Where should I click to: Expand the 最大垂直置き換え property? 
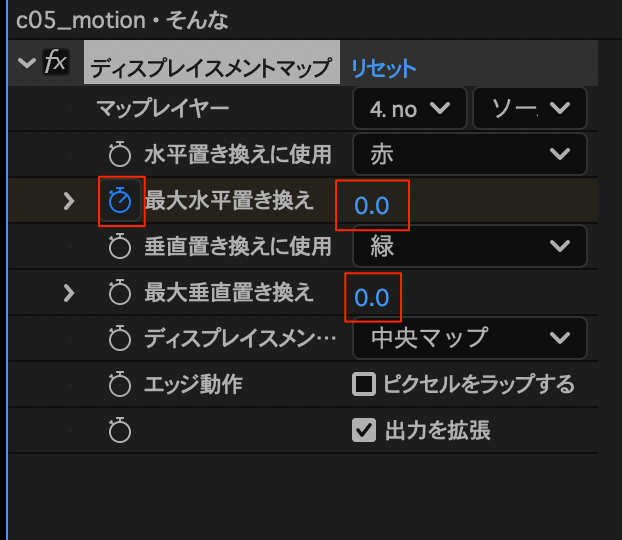pos(69,292)
